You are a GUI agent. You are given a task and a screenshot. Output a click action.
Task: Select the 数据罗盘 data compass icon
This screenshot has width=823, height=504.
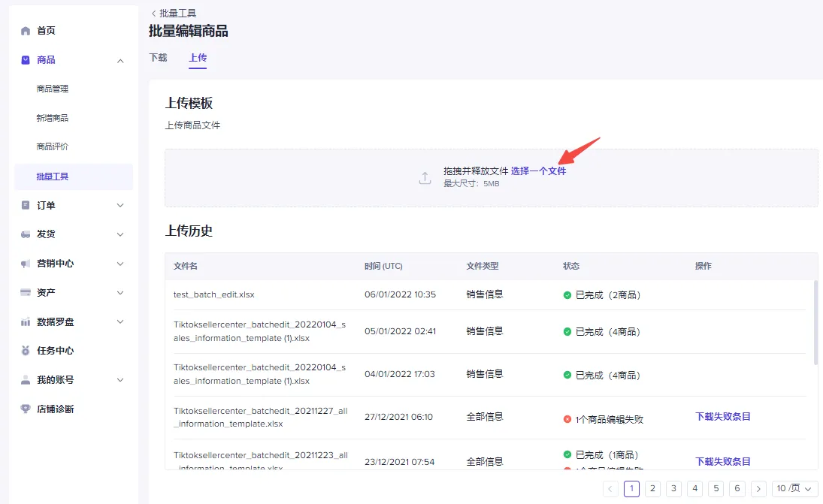click(24, 321)
